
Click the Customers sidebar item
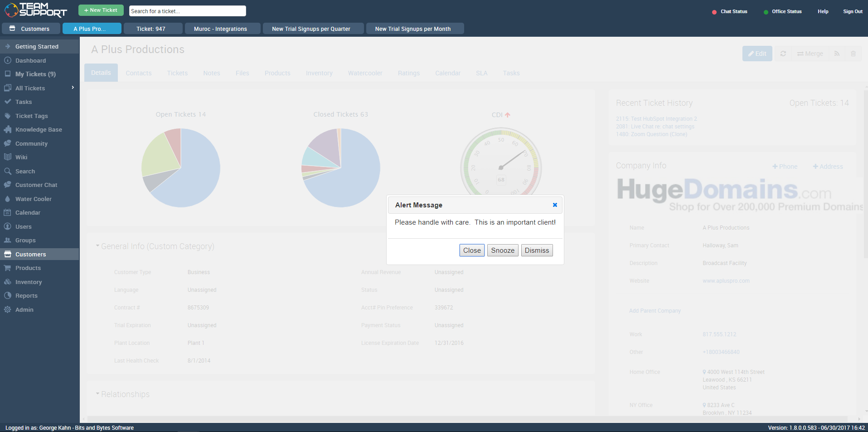pyautogui.click(x=39, y=254)
